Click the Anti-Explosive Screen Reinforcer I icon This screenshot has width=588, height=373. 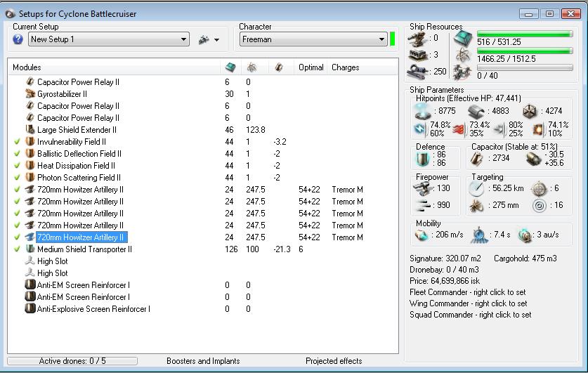(x=30, y=308)
